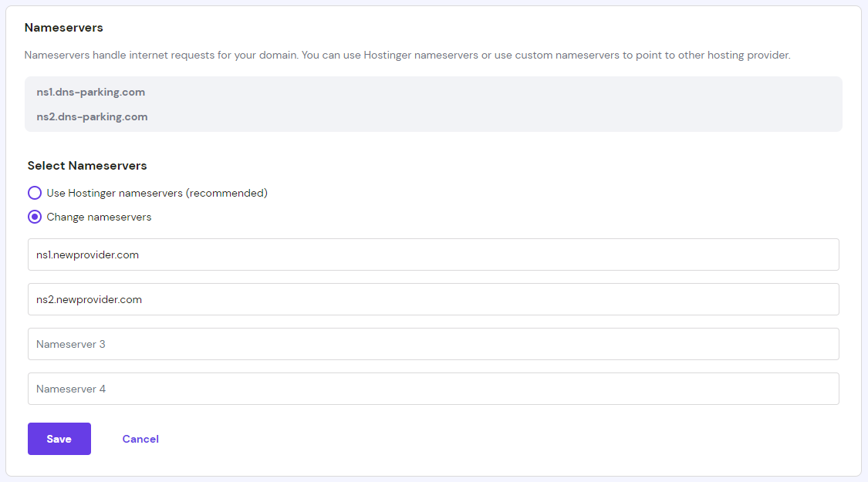Select the text ns2.dns-parking.com
Image resolution: width=868 pixels, height=482 pixels.
click(x=93, y=116)
